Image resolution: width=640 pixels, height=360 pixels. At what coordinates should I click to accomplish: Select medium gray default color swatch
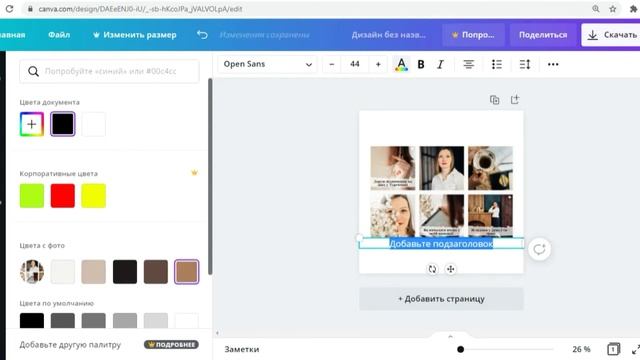tap(94, 321)
